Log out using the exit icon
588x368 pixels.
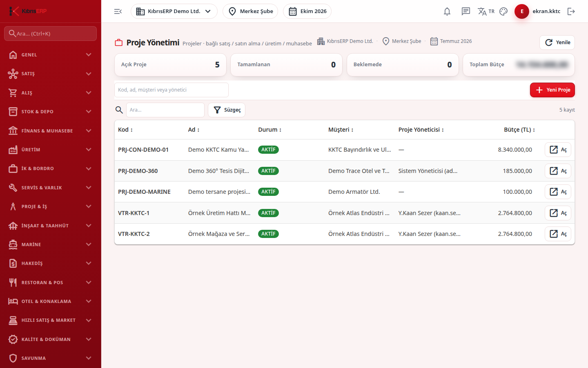(571, 11)
